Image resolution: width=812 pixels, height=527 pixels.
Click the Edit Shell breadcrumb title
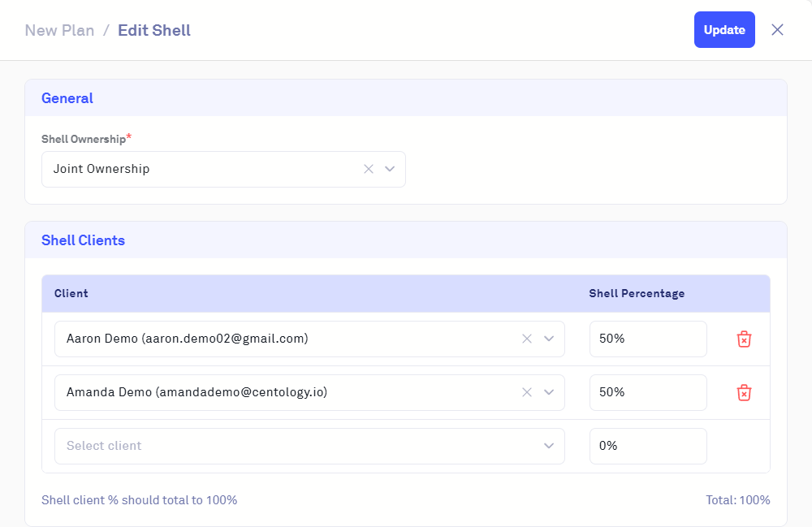point(154,31)
